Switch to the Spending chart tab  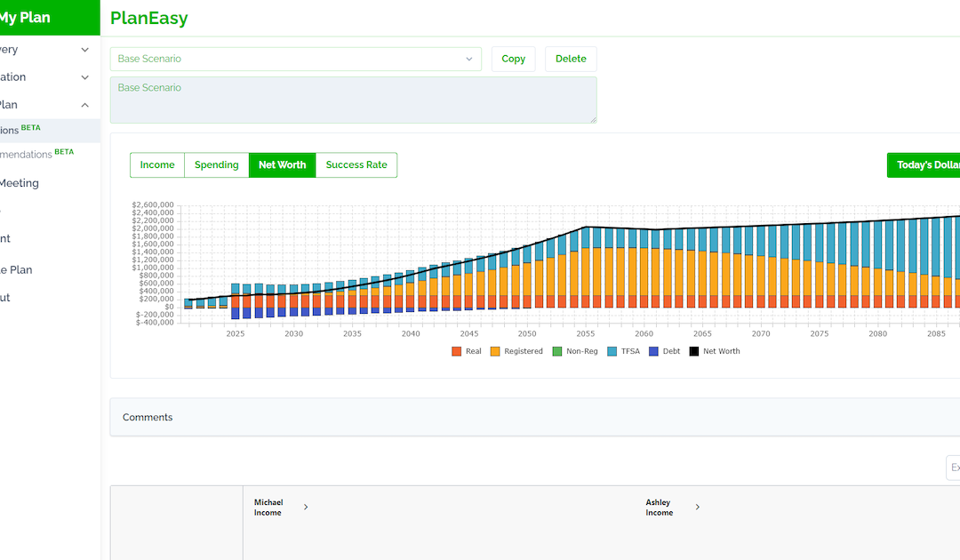[x=217, y=164]
